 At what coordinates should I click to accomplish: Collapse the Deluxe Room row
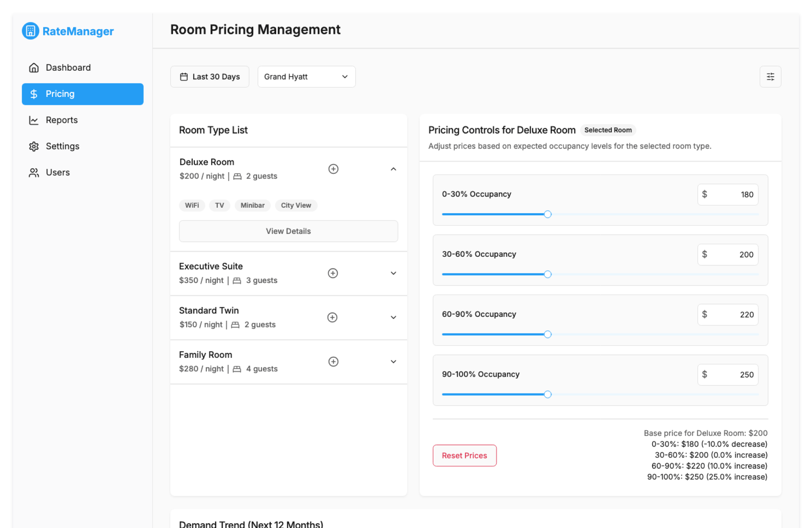click(x=393, y=169)
